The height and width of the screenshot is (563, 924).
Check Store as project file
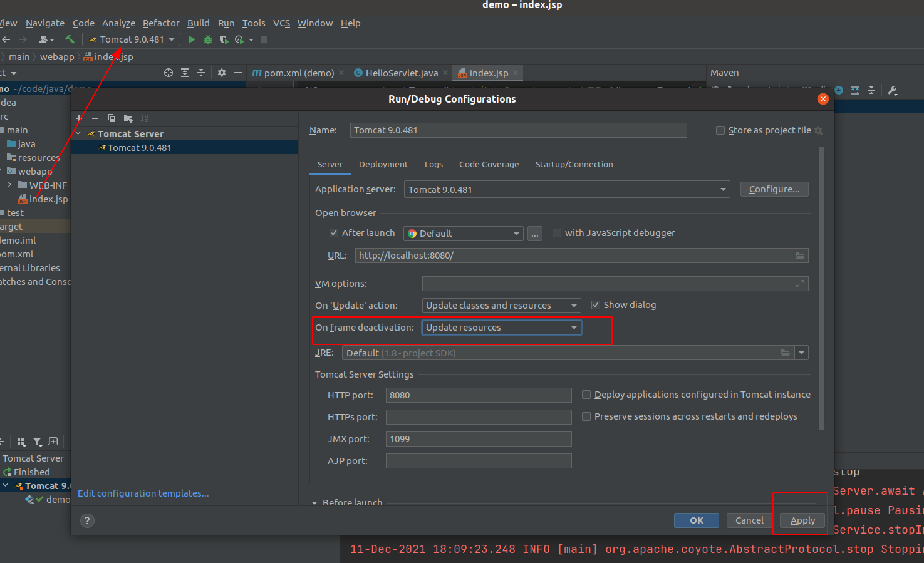tap(720, 130)
